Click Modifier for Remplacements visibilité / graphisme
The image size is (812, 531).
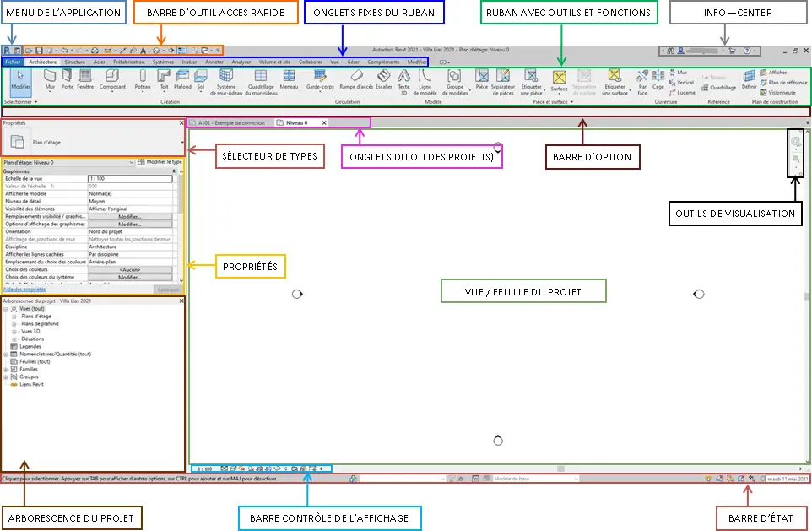click(x=130, y=217)
